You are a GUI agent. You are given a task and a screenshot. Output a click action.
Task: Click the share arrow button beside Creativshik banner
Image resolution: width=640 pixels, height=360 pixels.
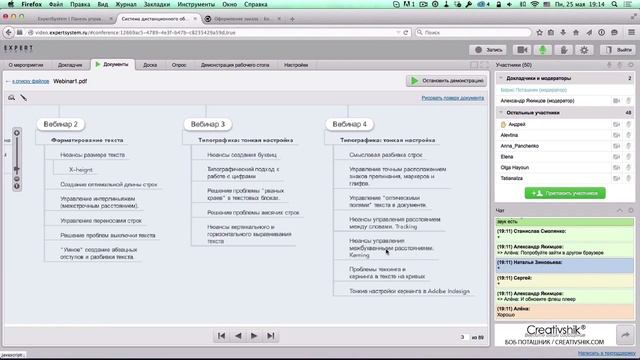[625, 335]
